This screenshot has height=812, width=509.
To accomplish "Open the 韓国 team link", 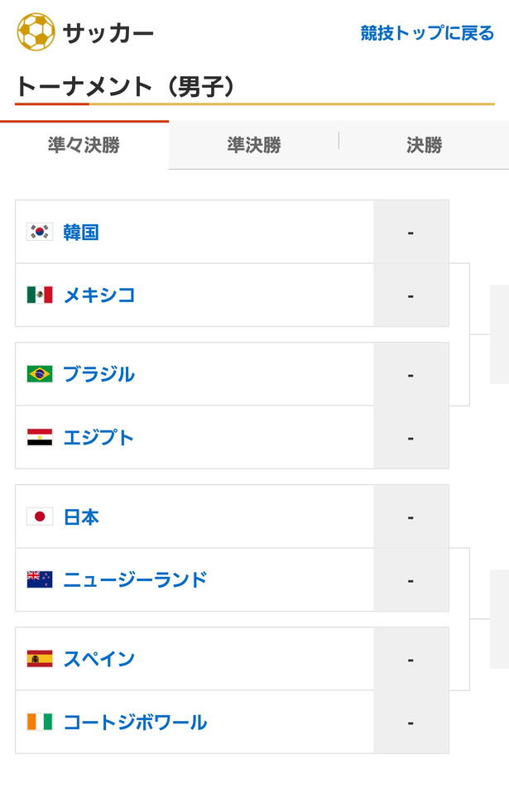I will tap(81, 232).
